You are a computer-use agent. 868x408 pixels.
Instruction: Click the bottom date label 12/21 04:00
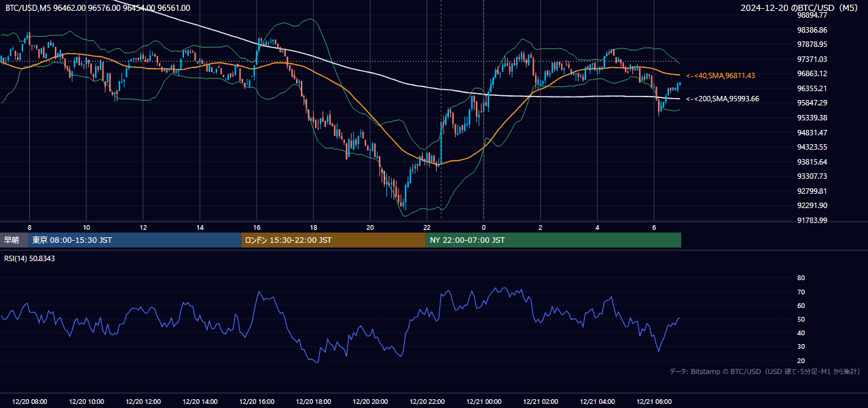click(x=597, y=402)
